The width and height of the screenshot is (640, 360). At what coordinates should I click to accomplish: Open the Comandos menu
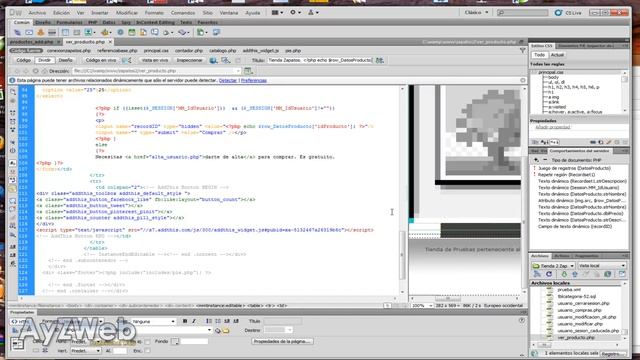pyautogui.click(x=183, y=13)
